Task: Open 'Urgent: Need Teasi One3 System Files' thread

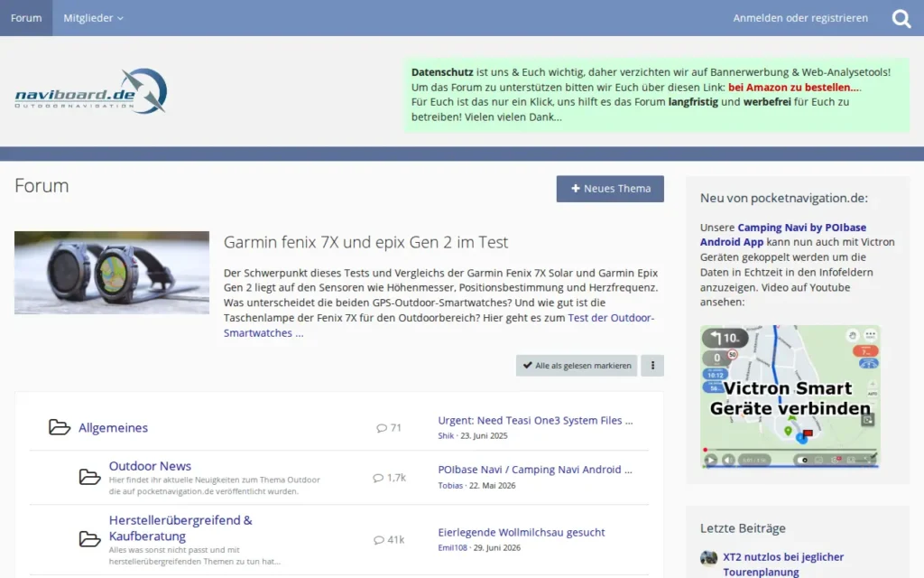Action: point(535,421)
